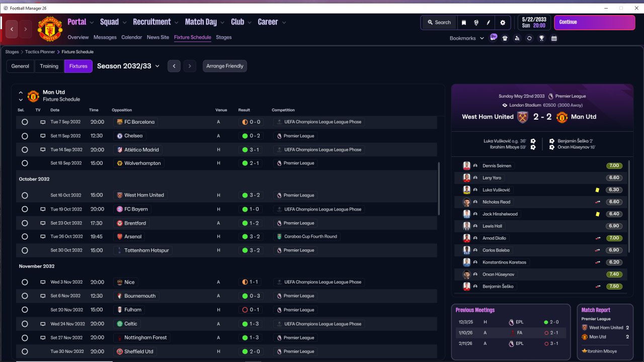Open the calendar bookmark icon
The width and height of the screenshot is (644, 362).
(x=554, y=38)
